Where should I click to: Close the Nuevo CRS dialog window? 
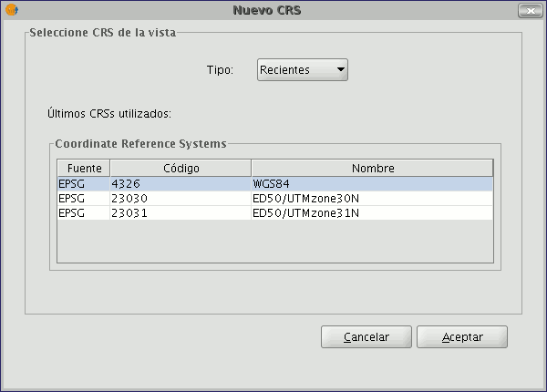[531, 10]
